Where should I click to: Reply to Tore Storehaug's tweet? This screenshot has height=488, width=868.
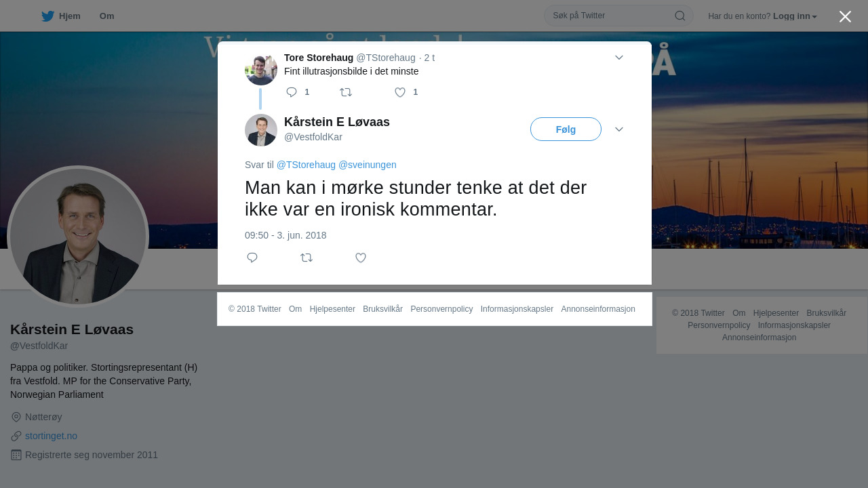[292, 92]
